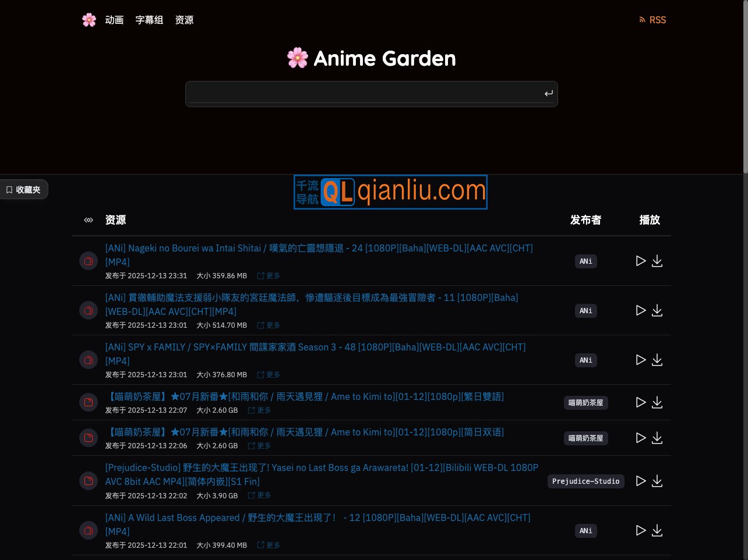
Task: Play the SPY x FAMILY Season 3 release
Action: click(x=641, y=360)
